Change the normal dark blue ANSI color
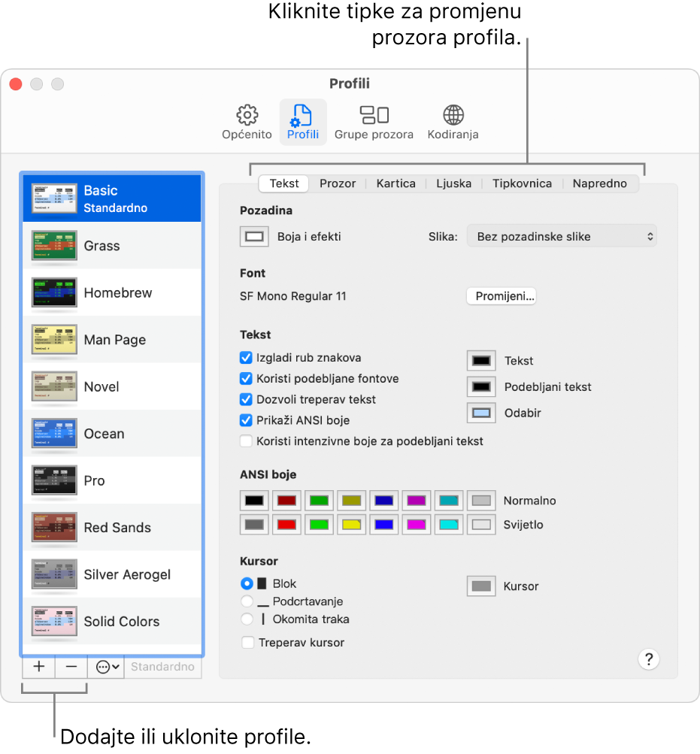Screen dimensions: 700x754 pyautogui.click(x=384, y=500)
